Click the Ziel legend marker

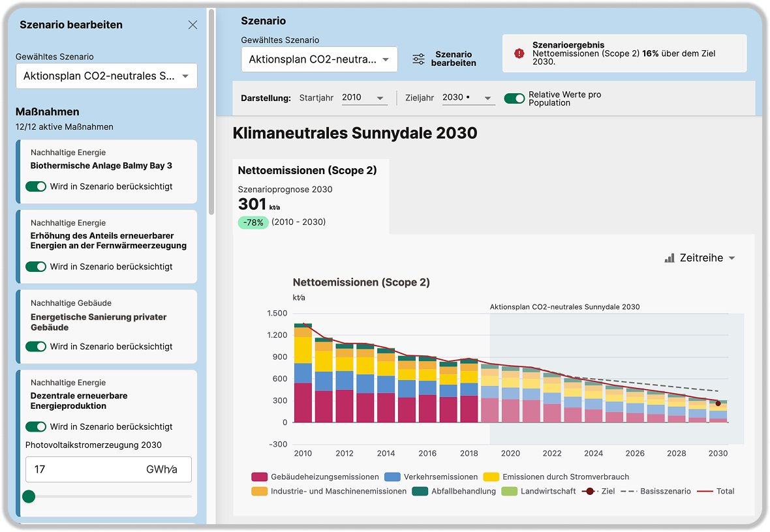click(x=590, y=492)
